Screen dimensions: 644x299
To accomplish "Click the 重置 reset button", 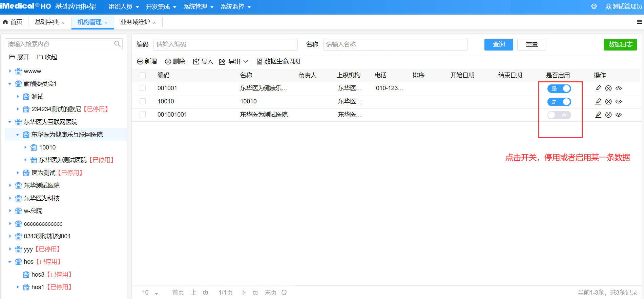I will [532, 44].
